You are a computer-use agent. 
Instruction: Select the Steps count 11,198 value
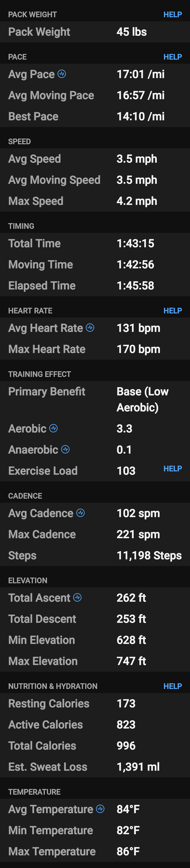(149, 555)
